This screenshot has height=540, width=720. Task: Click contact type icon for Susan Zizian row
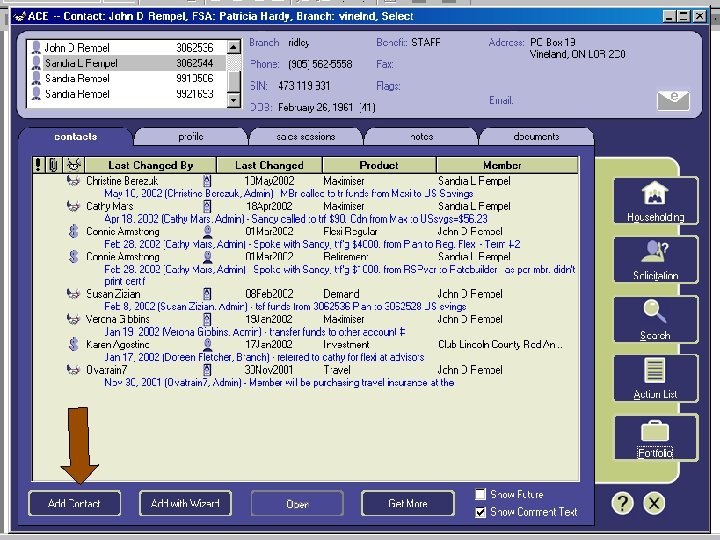tap(73, 293)
